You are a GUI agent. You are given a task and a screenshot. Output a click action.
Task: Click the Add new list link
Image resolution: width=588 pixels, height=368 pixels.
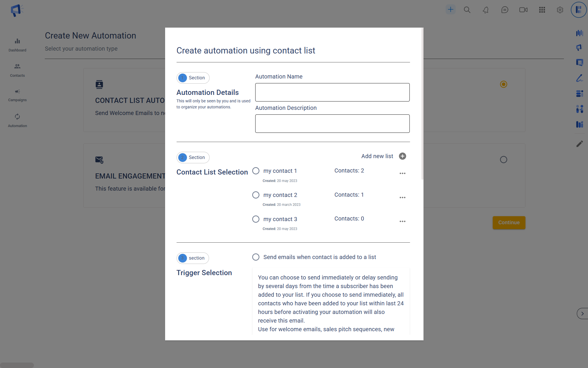click(x=377, y=156)
